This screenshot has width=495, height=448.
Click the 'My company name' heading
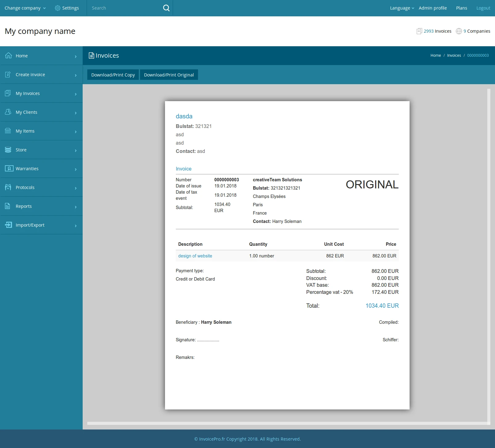point(40,31)
